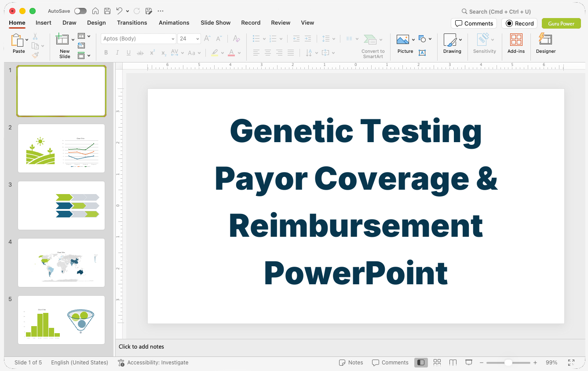Open the Slide Show tab
This screenshot has width=588, height=371.
tap(215, 22)
